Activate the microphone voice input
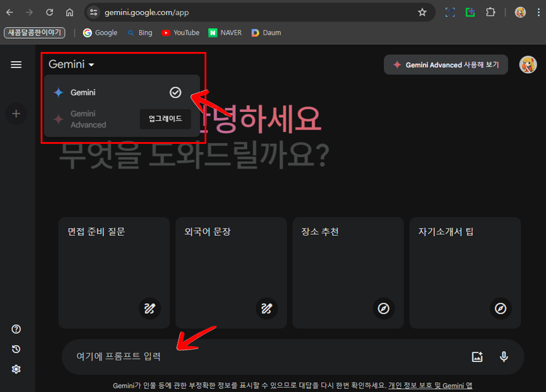This screenshot has width=546, height=392. tap(504, 356)
